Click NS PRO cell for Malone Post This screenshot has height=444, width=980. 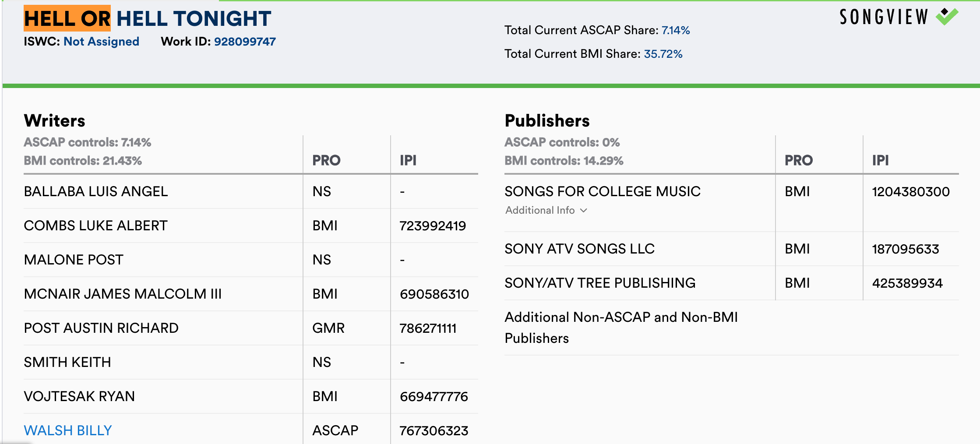point(321,260)
